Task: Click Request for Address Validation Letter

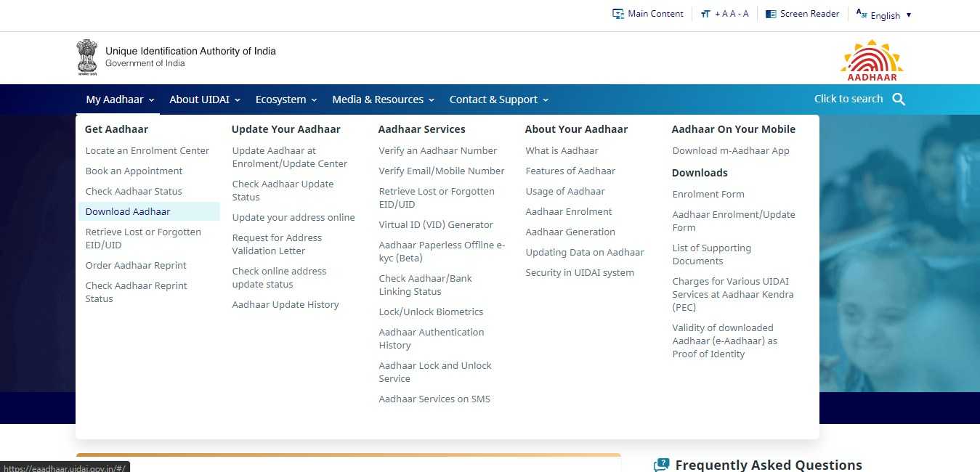Action: point(277,244)
